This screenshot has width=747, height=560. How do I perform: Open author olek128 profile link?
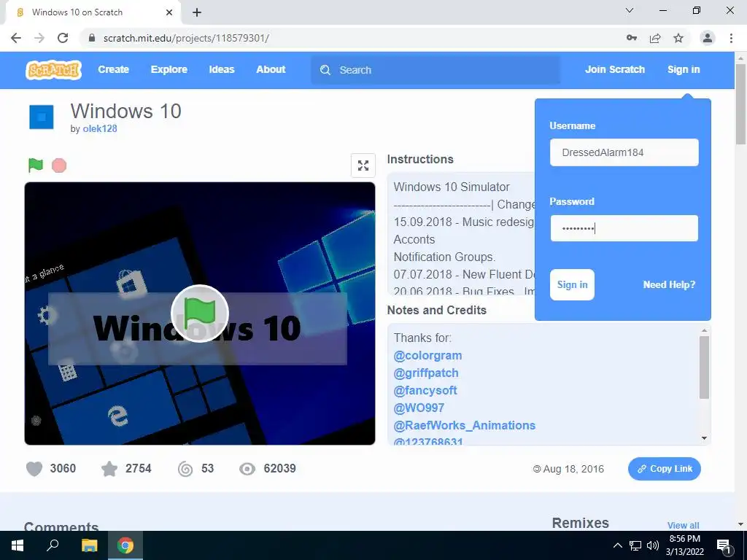pyautogui.click(x=99, y=128)
